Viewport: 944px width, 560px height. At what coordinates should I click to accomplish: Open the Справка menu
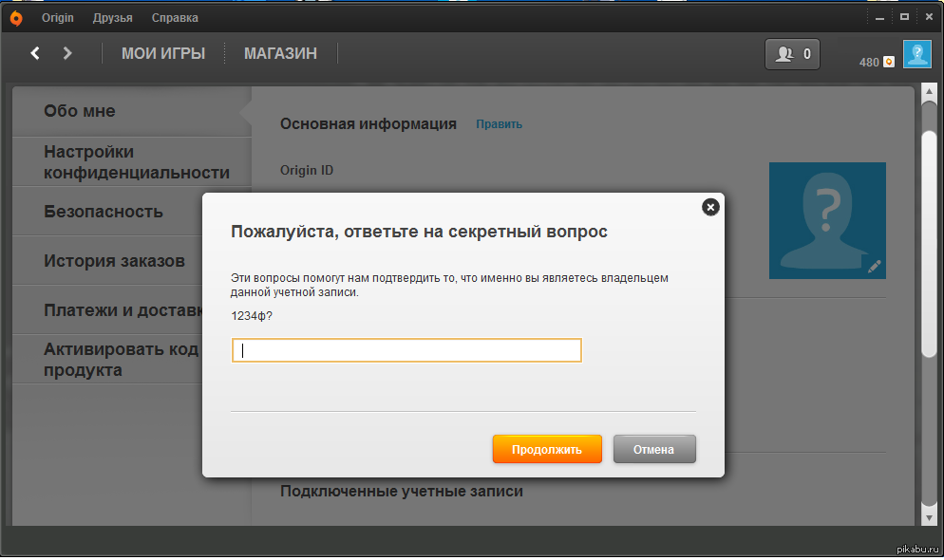point(175,18)
